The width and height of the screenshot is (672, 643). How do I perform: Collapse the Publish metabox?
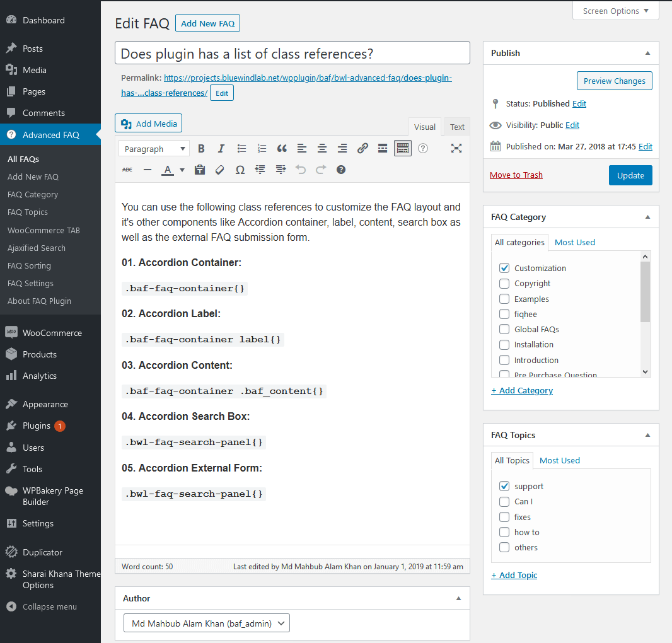(647, 53)
